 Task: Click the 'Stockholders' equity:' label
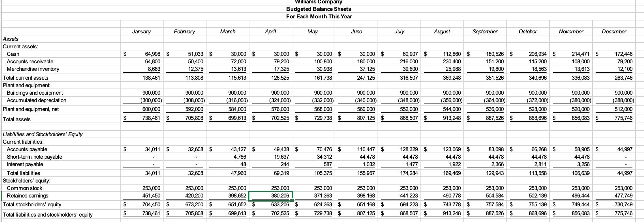tap(27, 180)
